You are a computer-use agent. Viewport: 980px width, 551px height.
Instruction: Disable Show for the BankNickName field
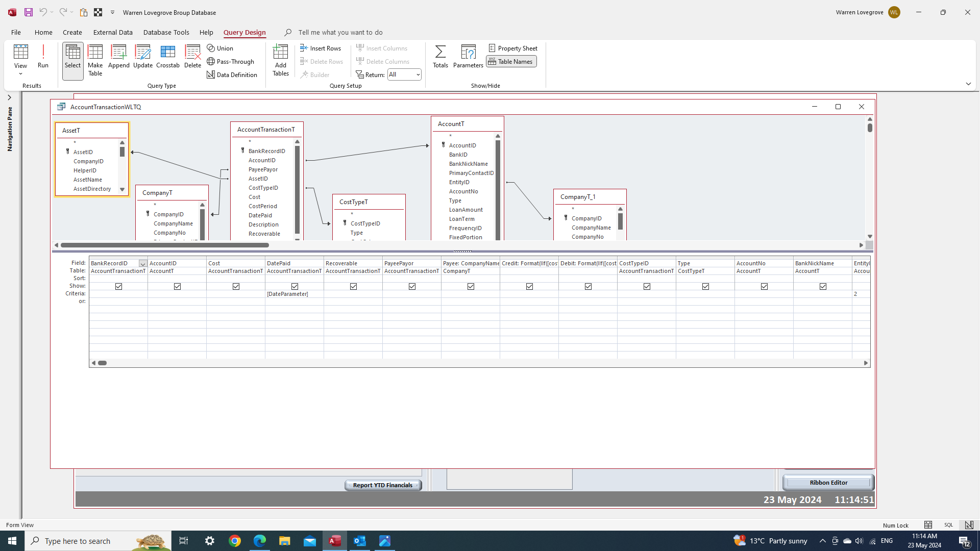click(823, 286)
